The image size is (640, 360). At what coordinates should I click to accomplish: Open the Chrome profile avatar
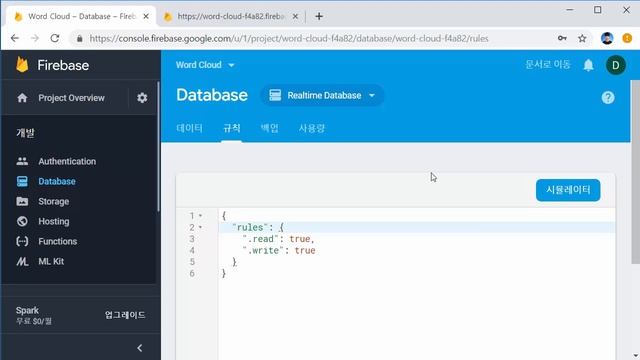pos(607,38)
